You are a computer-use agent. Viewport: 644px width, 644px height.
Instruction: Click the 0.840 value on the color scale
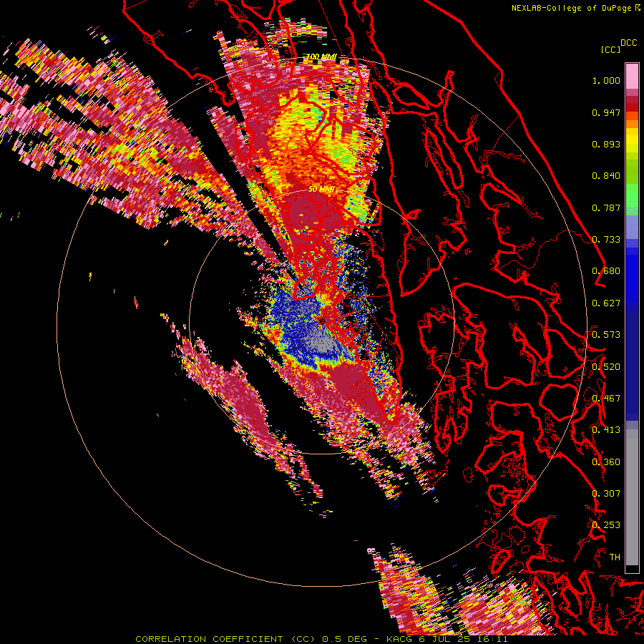point(606,176)
